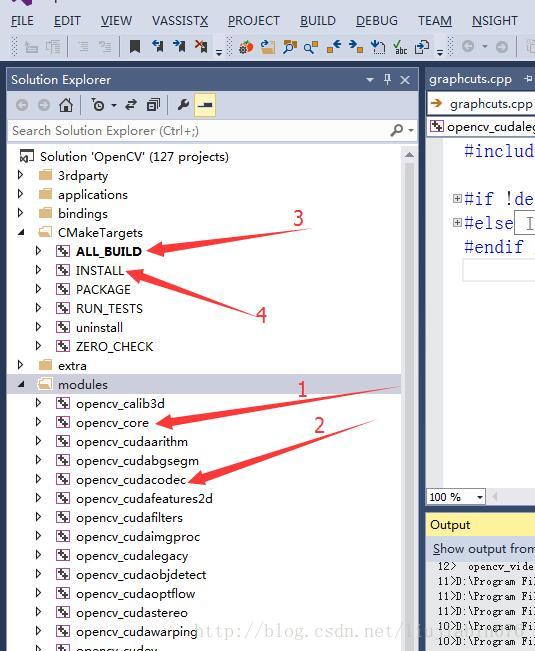Expand the ALL_BUILD project
The image size is (535, 651).
[38, 251]
